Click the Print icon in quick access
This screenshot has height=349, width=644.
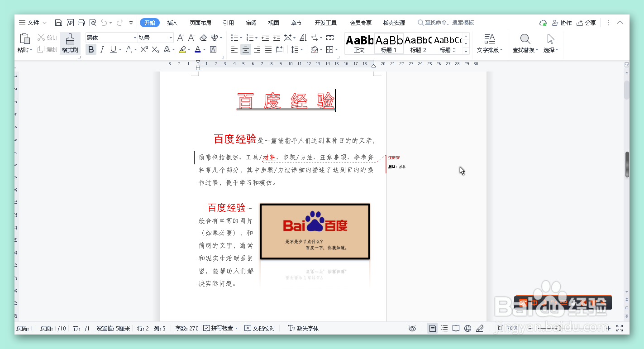pyautogui.click(x=81, y=23)
